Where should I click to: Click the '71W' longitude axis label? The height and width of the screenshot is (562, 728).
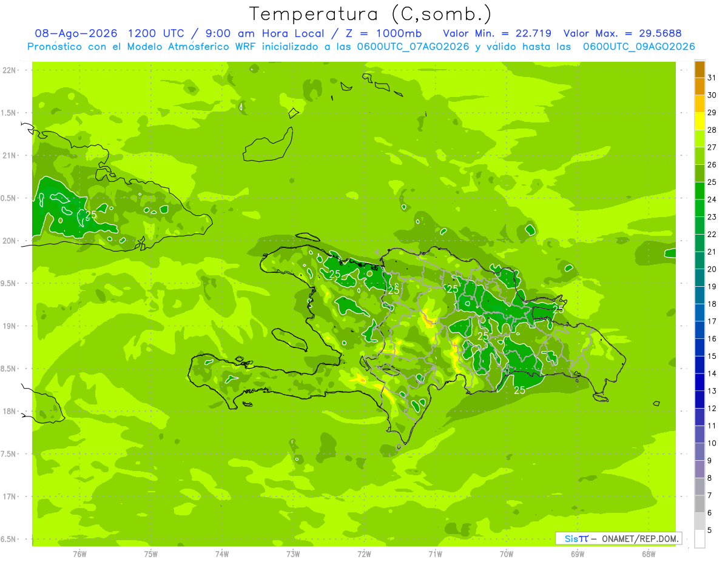(x=435, y=554)
